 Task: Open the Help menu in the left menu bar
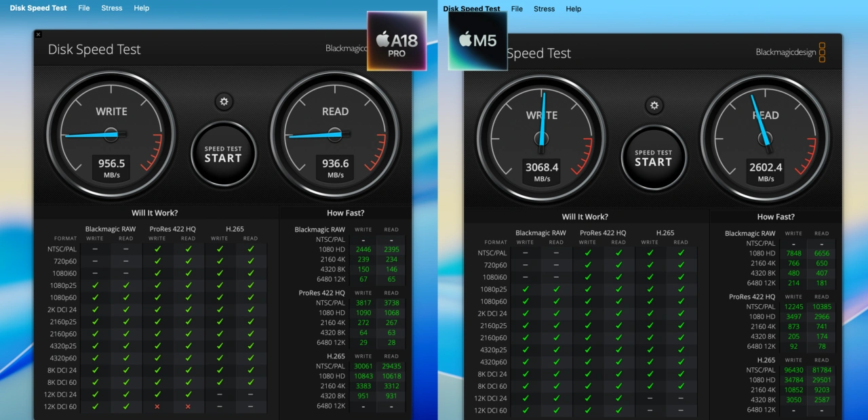[142, 8]
